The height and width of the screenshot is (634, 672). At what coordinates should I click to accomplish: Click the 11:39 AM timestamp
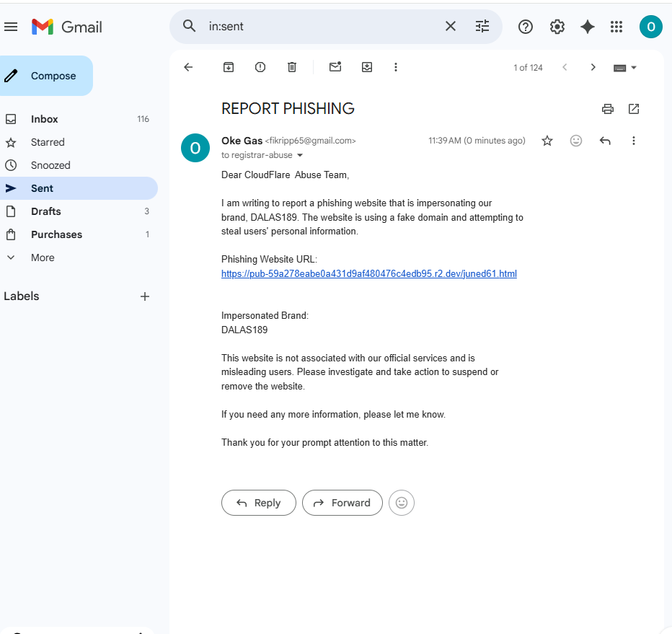[x=477, y=141]
